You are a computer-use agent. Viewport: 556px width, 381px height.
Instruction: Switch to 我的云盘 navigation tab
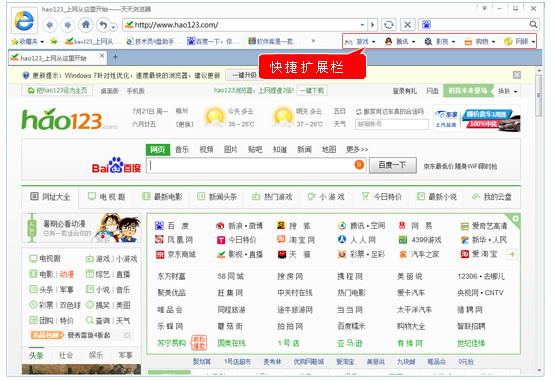pyautogui.click(x=491, y=197)
